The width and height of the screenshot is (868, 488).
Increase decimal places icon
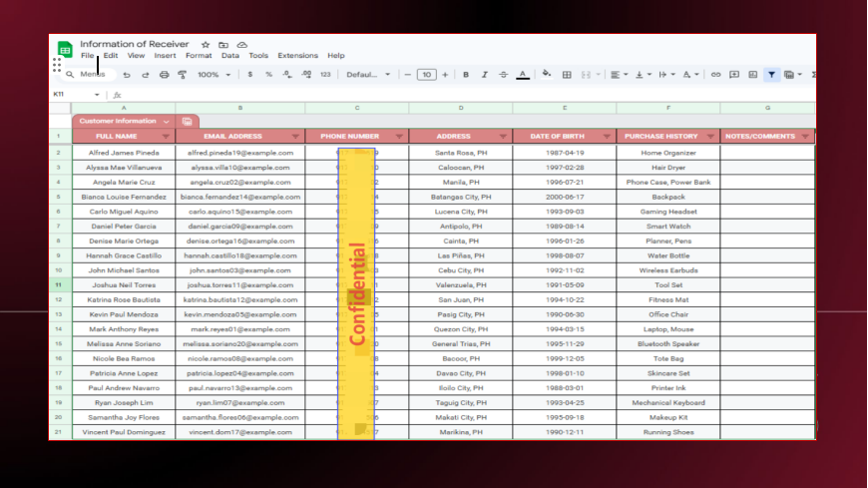coord(306,75)
